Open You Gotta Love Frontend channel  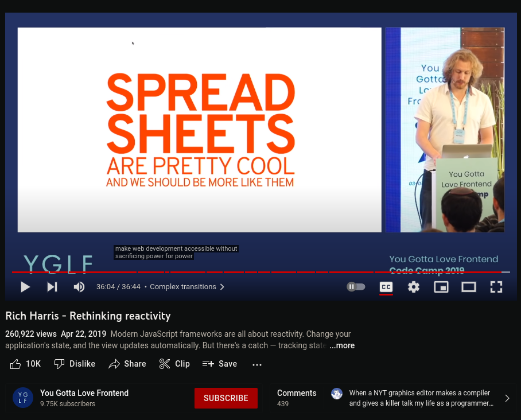[x=84, y=393]
